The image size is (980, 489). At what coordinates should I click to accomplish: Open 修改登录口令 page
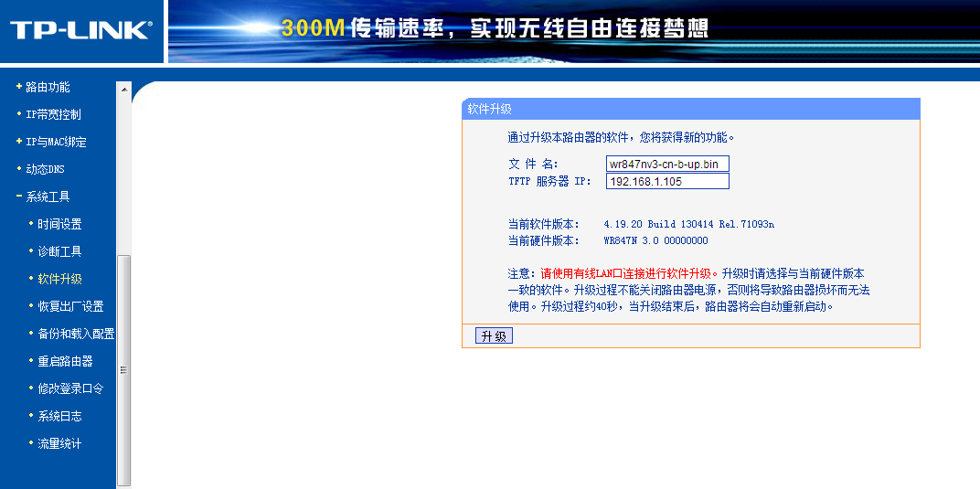(x=70, y=388)
